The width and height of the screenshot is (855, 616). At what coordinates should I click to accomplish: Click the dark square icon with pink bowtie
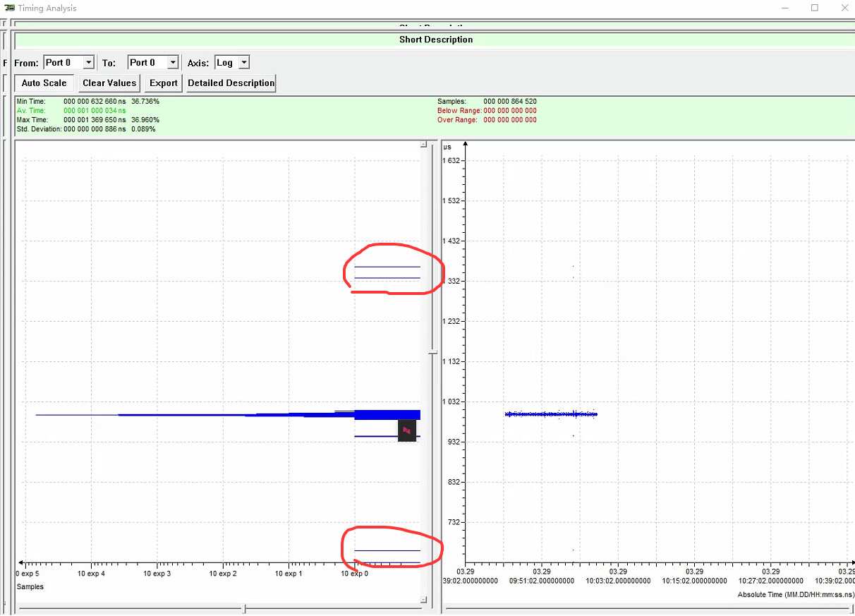[406, 430]
